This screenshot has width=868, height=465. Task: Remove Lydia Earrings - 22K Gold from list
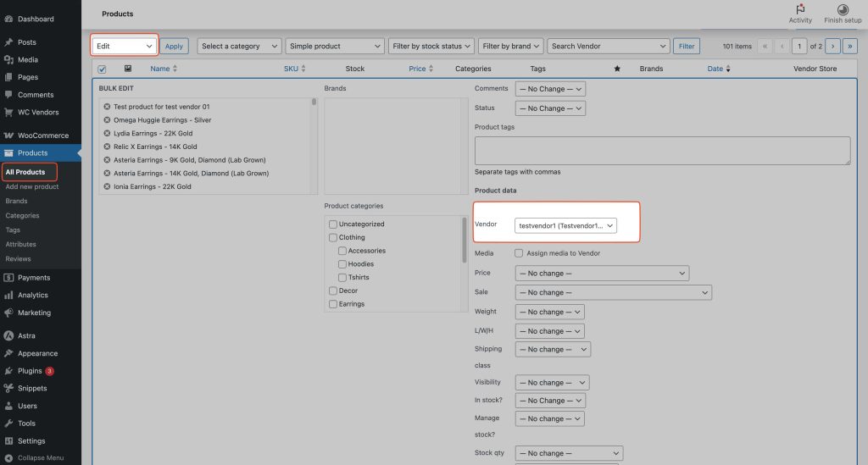click(x=107, y=133)
